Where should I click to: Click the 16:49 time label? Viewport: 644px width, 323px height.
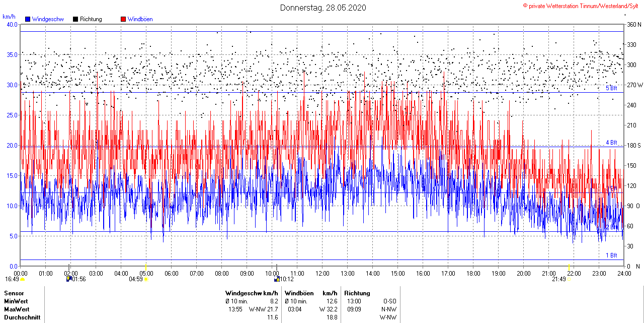pos(12,279)
